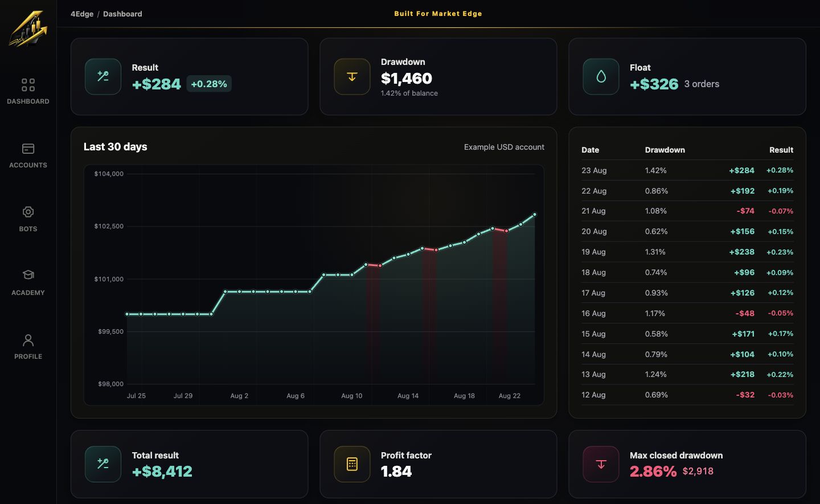
Task: Click the -$48 result on 16 Aug
Action: (745, 313)
